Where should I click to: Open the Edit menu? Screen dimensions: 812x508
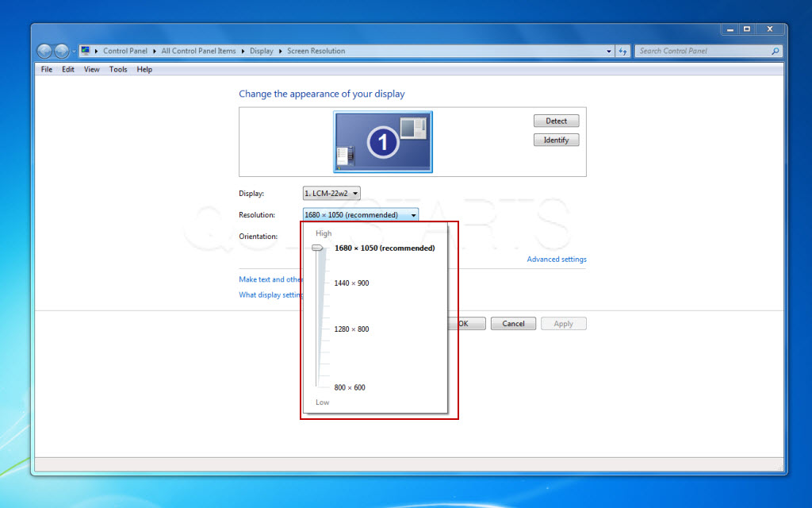(x=68, y=70)
